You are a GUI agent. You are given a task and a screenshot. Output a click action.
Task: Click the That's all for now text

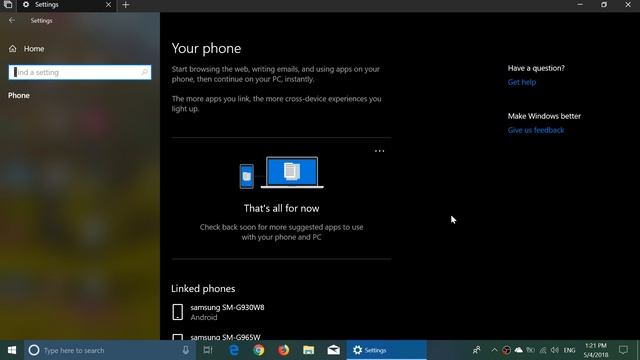(282, 209)
